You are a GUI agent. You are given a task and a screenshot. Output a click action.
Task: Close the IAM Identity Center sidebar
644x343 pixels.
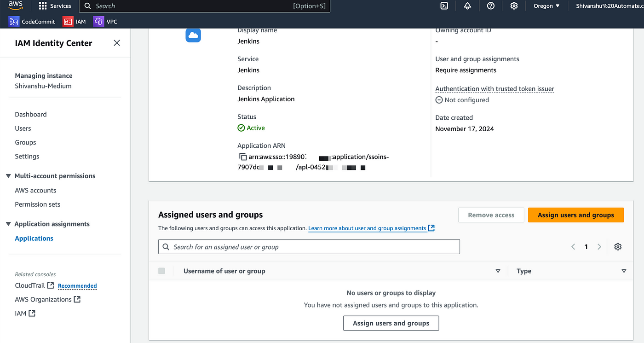117,43
